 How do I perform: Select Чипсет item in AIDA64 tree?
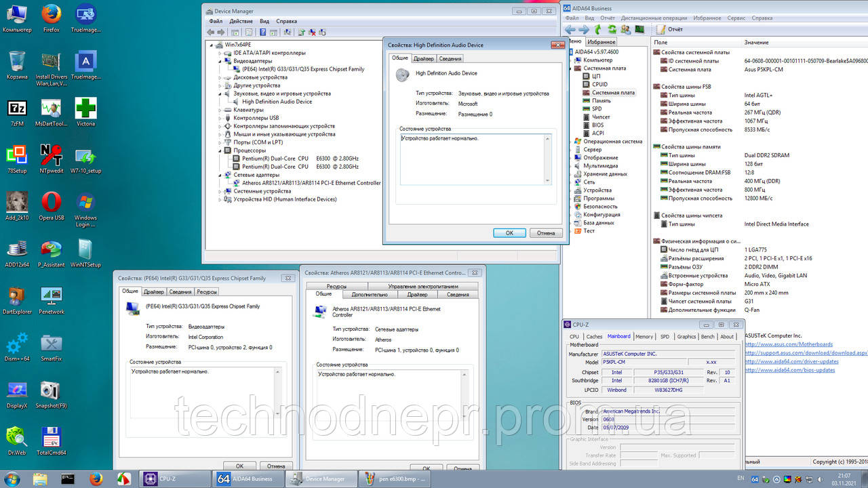click(x=601, y=117)
